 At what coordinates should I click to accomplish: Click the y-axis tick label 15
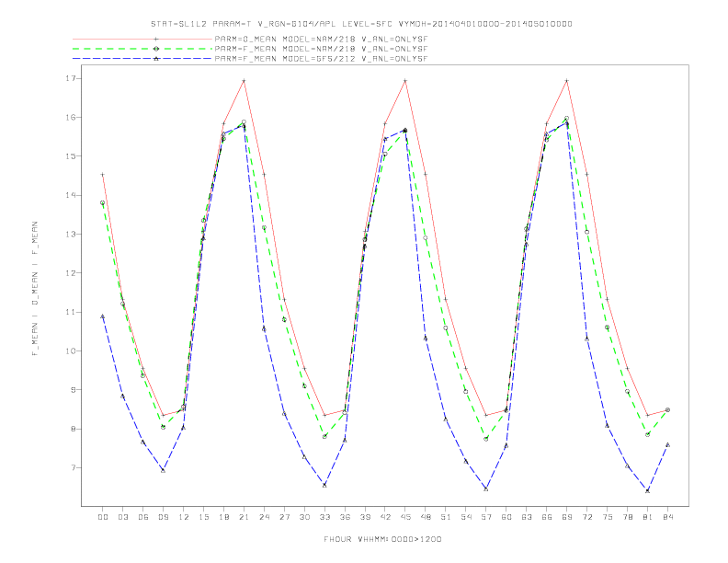[x=71, y=156]
